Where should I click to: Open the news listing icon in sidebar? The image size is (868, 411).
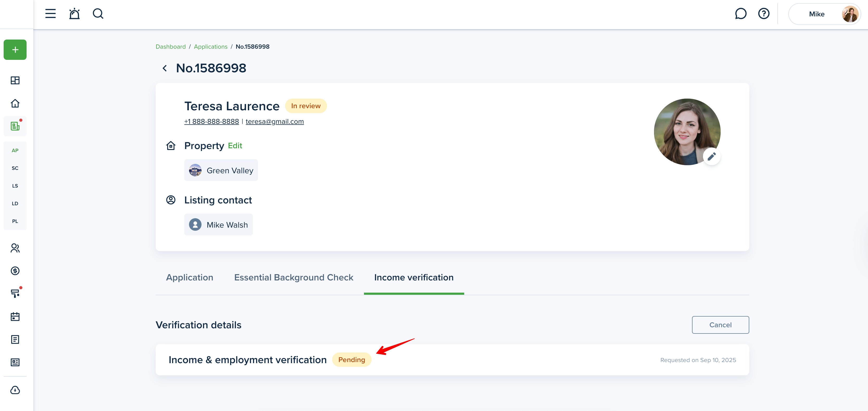pyautogui.click(x=15, y=363)
